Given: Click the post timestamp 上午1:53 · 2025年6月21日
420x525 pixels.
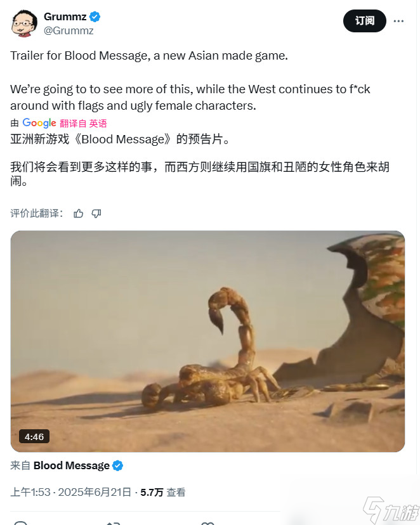Looking at the screenshot, I should (x=70, y=492).
